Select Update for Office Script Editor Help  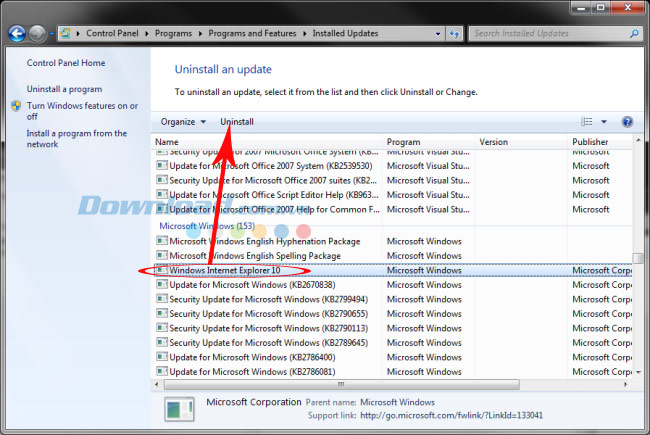coord(274,195)
